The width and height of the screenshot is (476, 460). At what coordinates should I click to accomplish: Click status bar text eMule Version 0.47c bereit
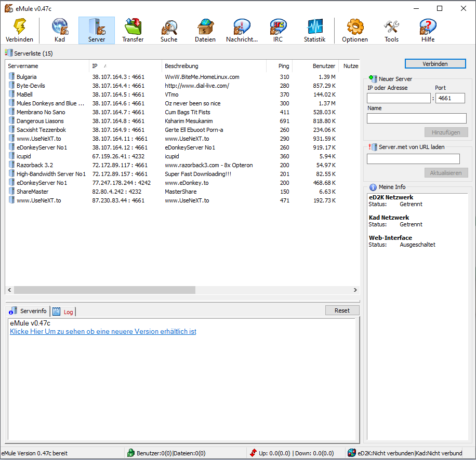34,453
